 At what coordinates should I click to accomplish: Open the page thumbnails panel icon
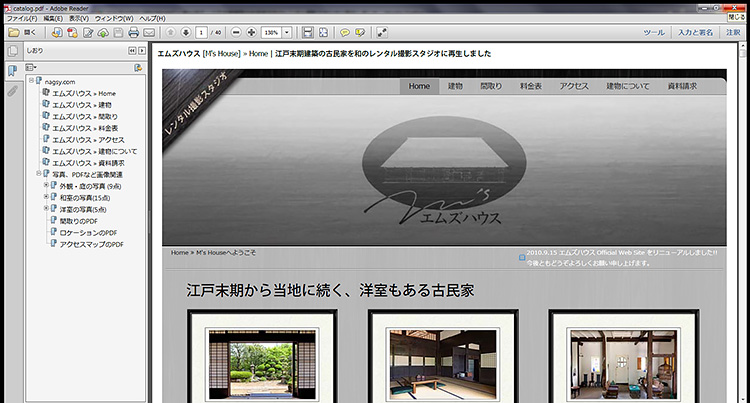point(13,51)
